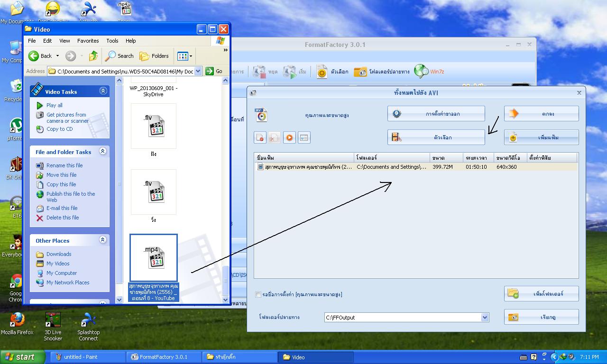The width and height of the screenshot is (607, 364).
Task: Click the ชื่อแฟ้ม column header
Action: pos(304,158)
